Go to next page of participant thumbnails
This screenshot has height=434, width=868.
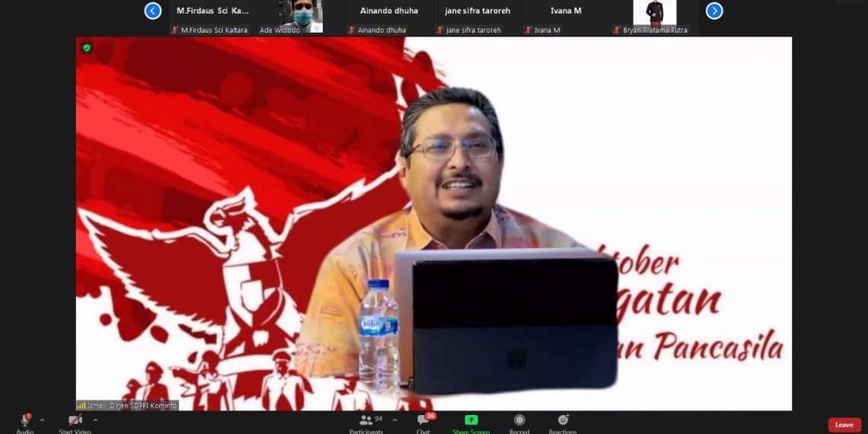coord(714,11)
